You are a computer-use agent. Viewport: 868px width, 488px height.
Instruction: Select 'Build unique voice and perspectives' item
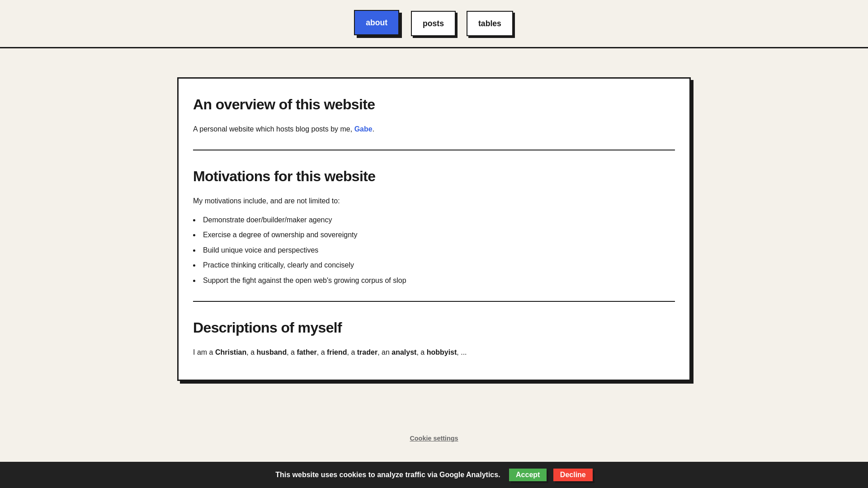tap(260, 250)
